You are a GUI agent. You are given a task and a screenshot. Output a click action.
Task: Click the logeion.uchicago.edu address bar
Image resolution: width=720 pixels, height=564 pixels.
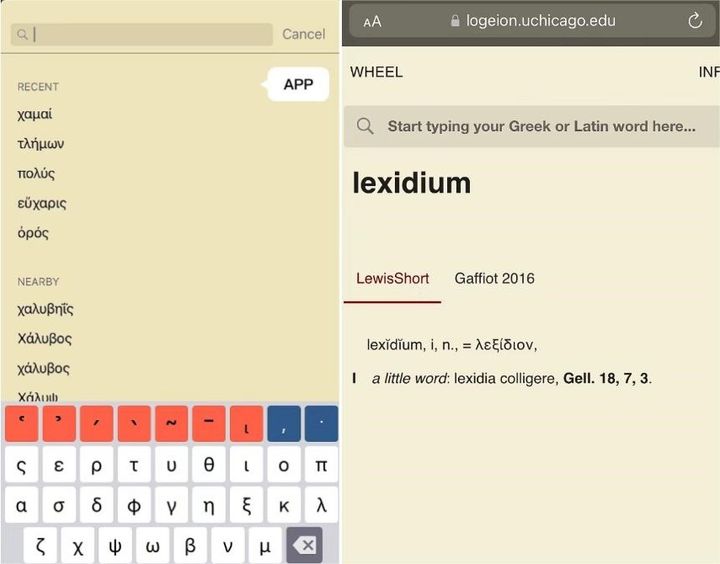tap(532, 21)
